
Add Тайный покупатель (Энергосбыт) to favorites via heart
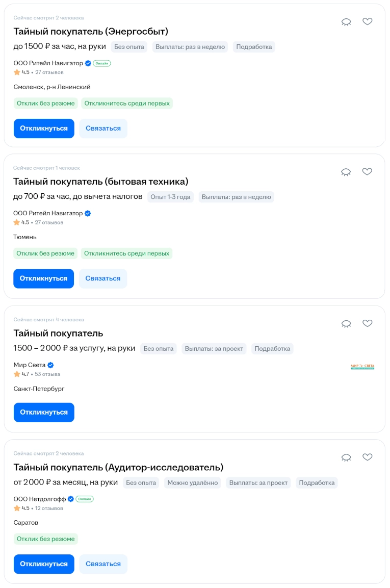coord(368,22)
